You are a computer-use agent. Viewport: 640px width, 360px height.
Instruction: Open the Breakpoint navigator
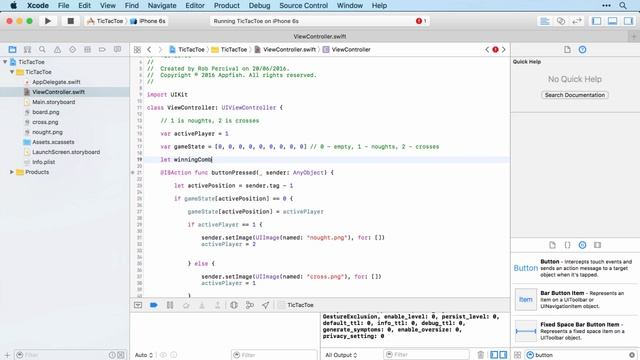(102, 49)
